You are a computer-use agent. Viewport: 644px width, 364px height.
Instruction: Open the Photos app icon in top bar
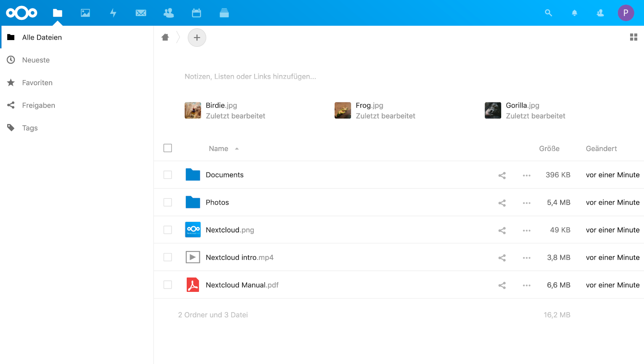(x=85, y=13)
